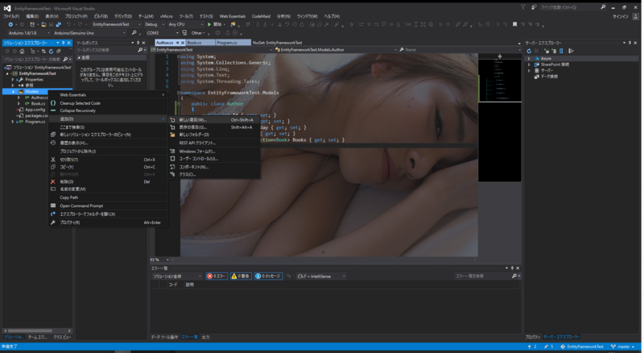Expand Program.cs node in Solution Explorer

coord(13,122)
